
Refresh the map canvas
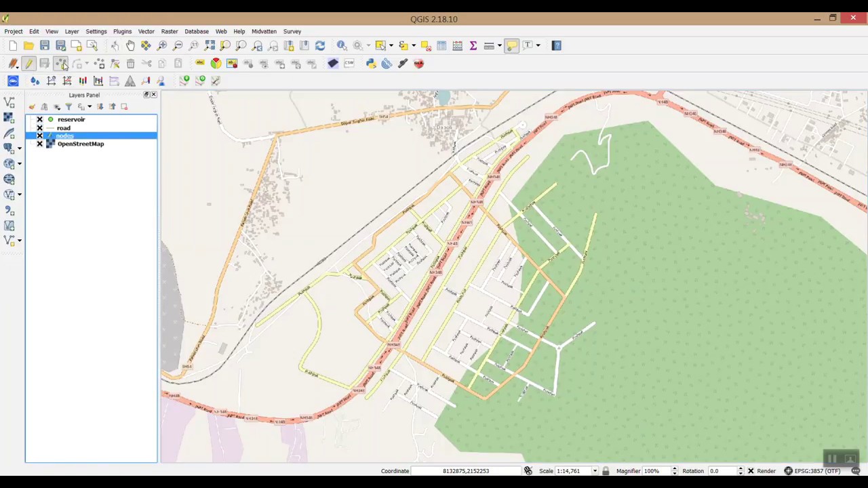320,45
